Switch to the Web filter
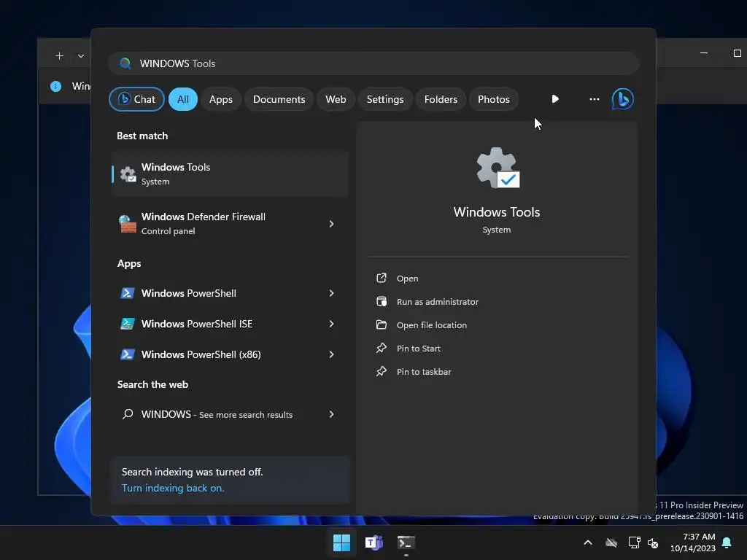Image resolution: width=747 pixels, height=560 pixels. click(336, 99)
